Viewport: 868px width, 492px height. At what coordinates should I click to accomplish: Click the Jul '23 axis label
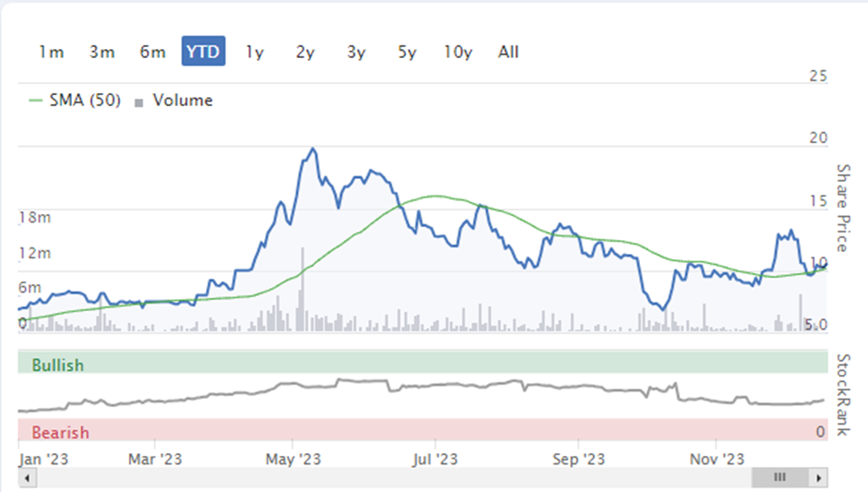435,459
